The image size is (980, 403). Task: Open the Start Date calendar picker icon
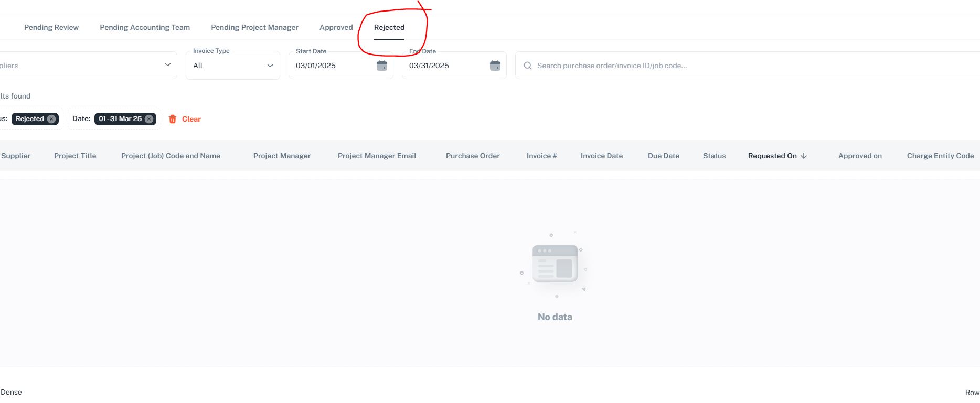tap(382, 66)
